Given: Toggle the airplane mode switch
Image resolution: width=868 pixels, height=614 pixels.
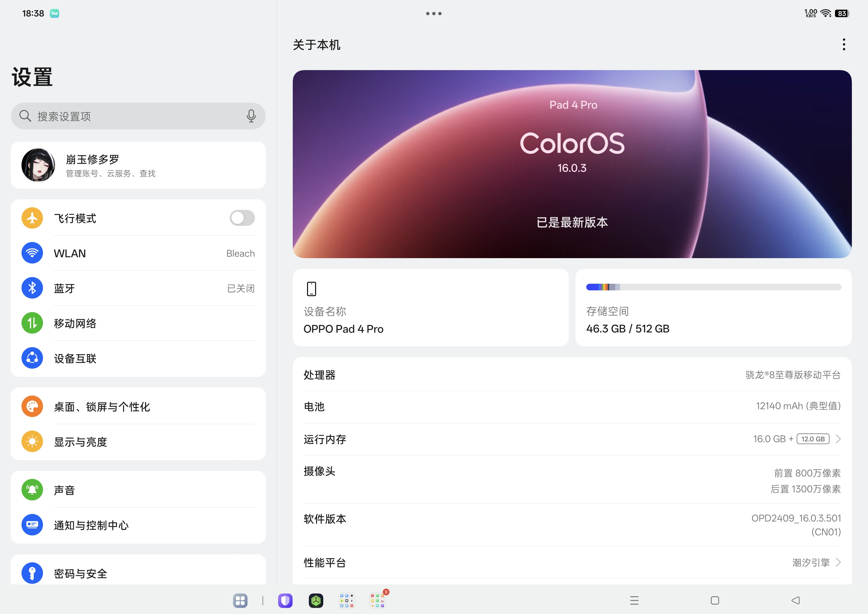Looking at the screenshot, I should click(242, 218).
